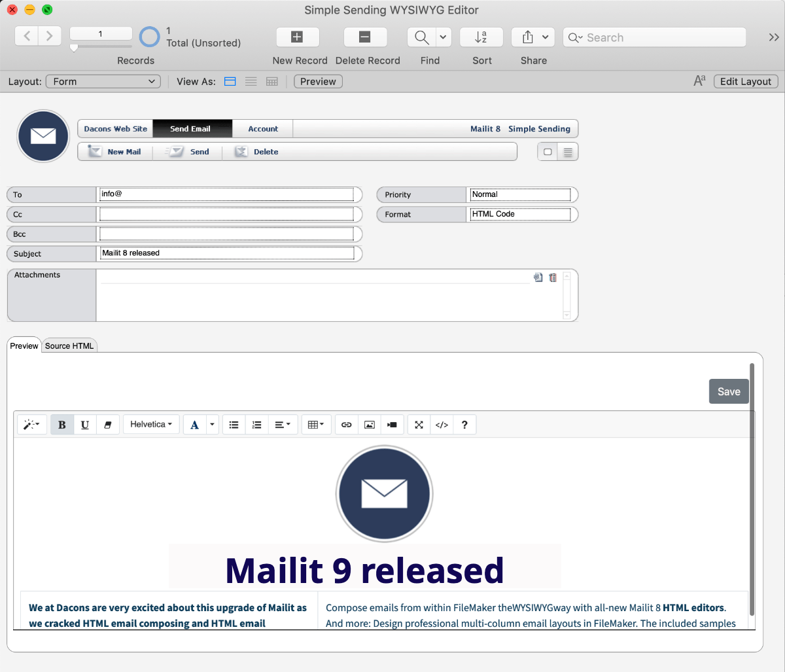Click the editor vertical scrollbar
The height and width of the screenshot is (672, 785).
pos(752,488)
